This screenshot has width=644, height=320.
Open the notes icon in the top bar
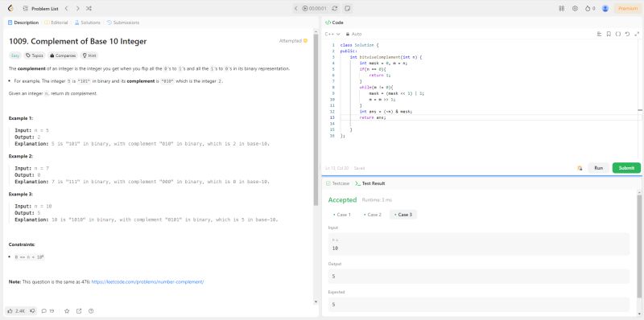(x=347, y=8)
